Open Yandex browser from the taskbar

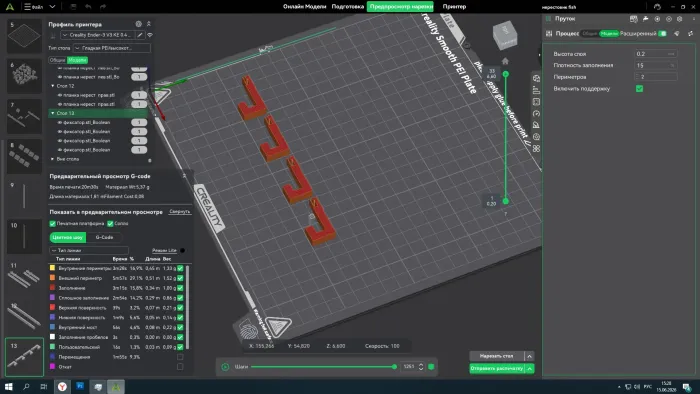tap(62, 387)
